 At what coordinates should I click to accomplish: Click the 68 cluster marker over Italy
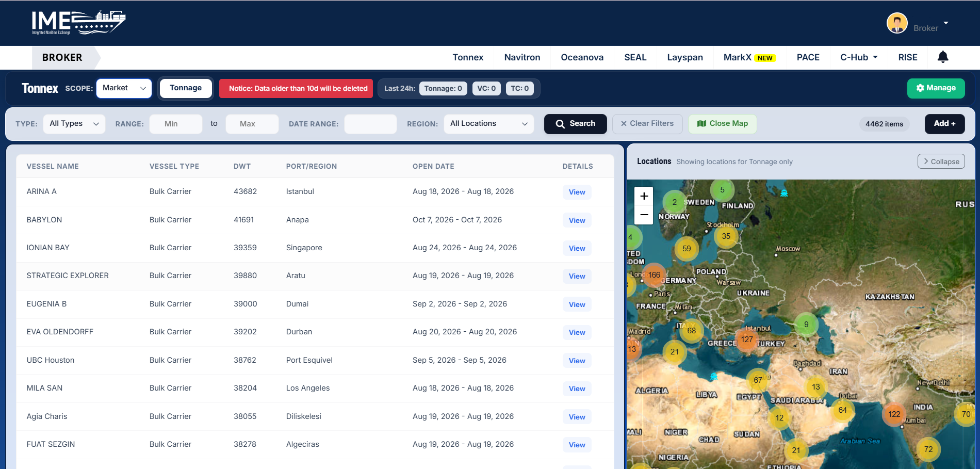pos(692,331)
